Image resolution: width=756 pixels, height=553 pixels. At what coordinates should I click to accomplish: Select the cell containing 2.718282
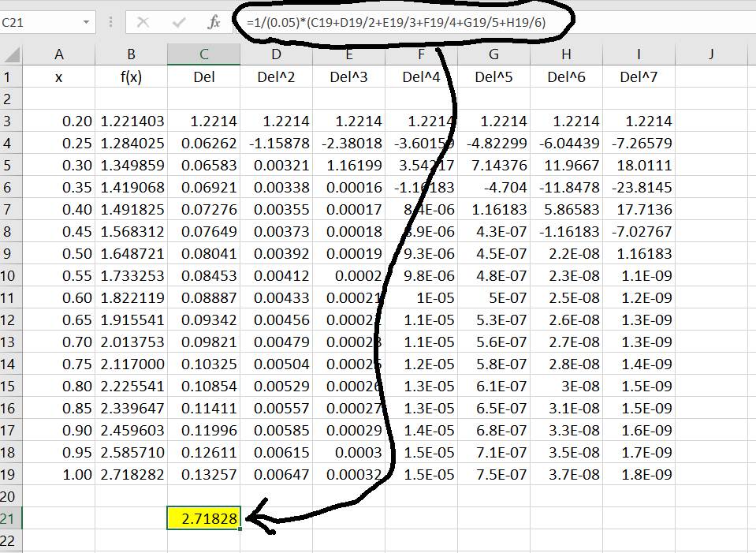[132, 475]
